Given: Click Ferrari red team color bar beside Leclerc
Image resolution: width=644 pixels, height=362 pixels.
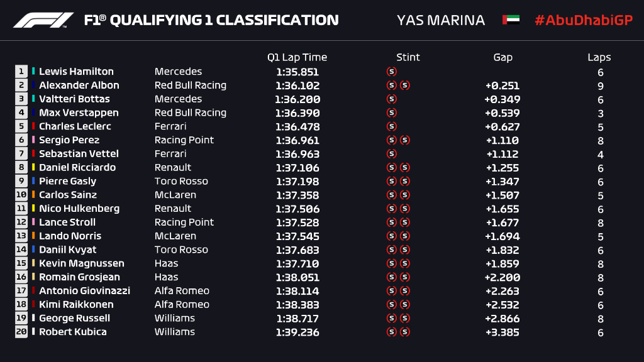Looking at the screenshot, I should tap(33, 126).
